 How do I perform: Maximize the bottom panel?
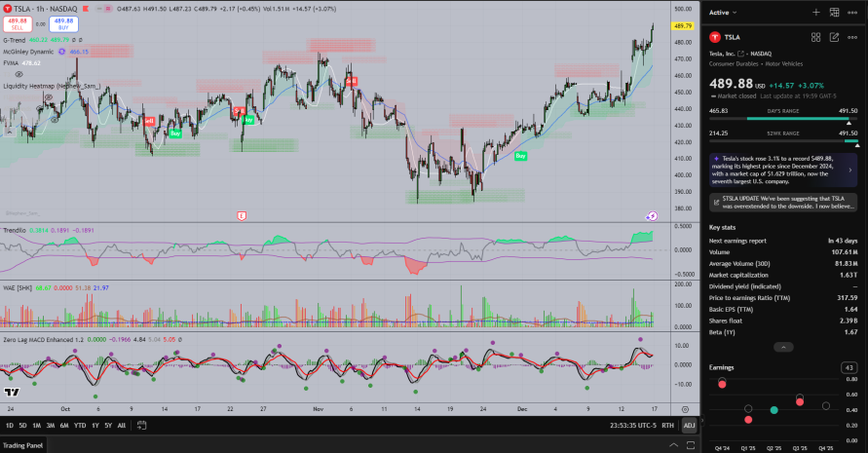click(691, 444)
